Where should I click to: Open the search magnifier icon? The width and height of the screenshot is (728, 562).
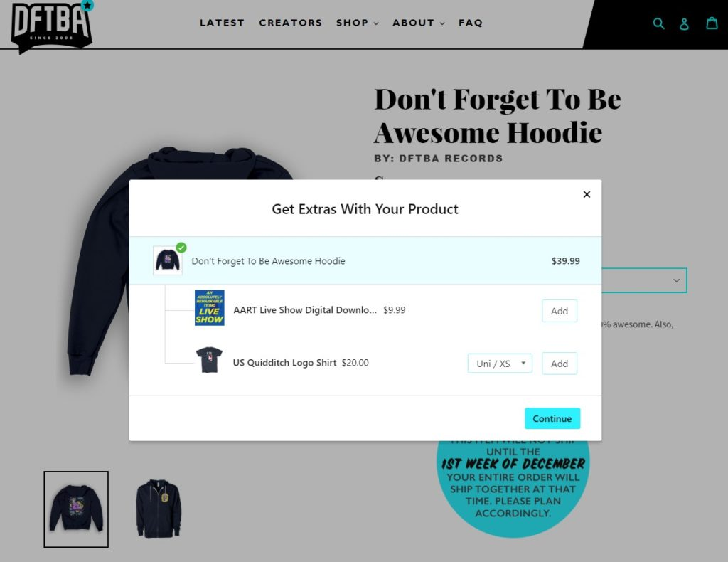(x=658, y=23)
